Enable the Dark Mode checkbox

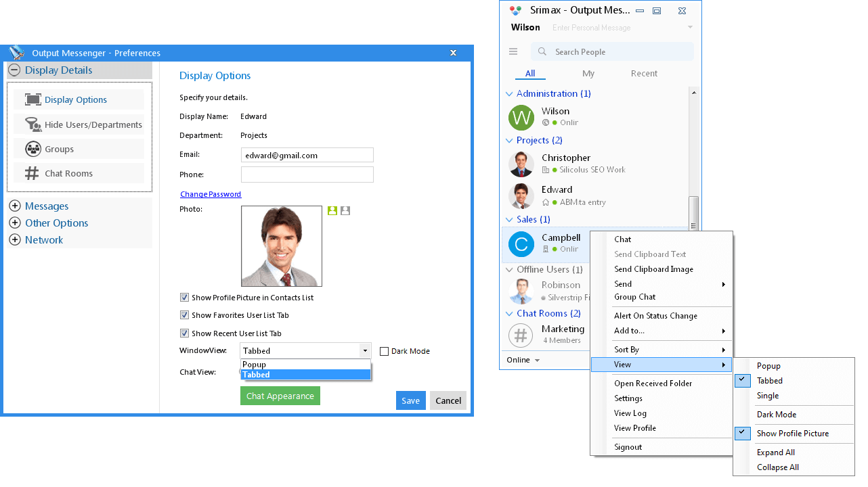[x=384, y=351]
